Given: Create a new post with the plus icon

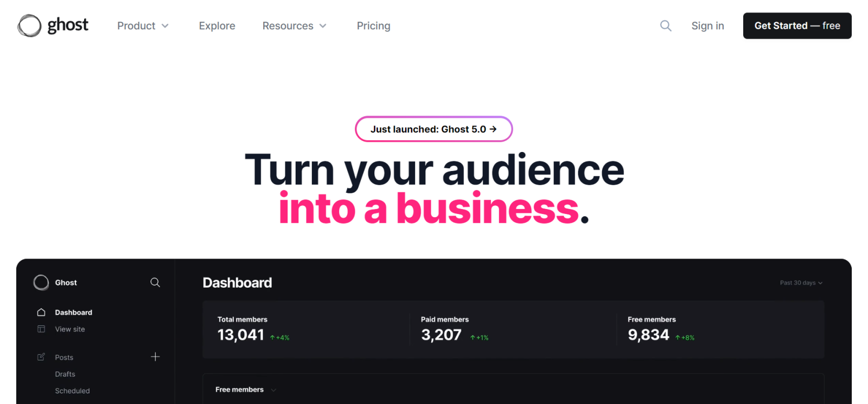Looking at the screenshot, I should (x=155, y=357).
